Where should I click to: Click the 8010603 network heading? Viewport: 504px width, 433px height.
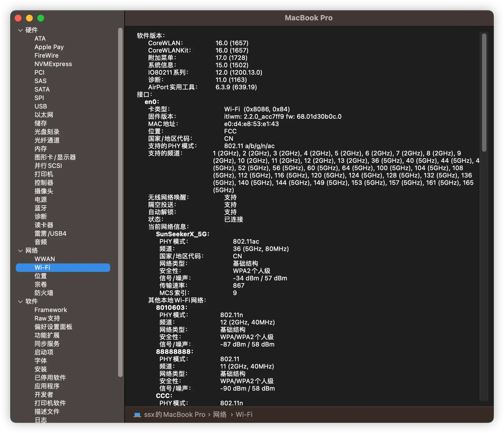click(x=171, y=308)
